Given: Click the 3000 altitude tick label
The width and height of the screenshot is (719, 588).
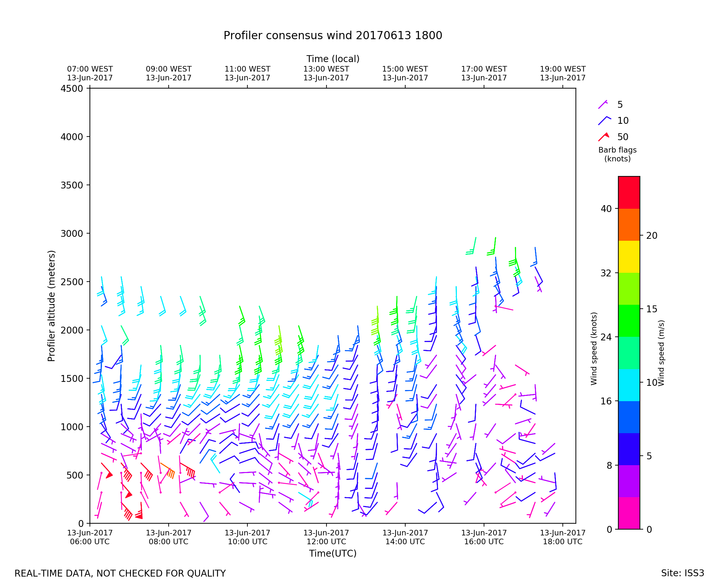Looking at the screenshot, I should [72, 234].
